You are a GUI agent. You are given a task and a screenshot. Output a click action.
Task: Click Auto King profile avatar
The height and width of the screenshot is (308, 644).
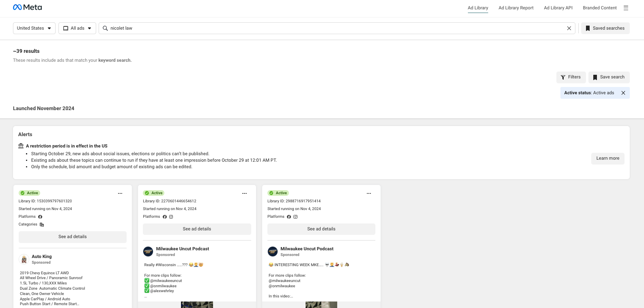click(24, 259)
